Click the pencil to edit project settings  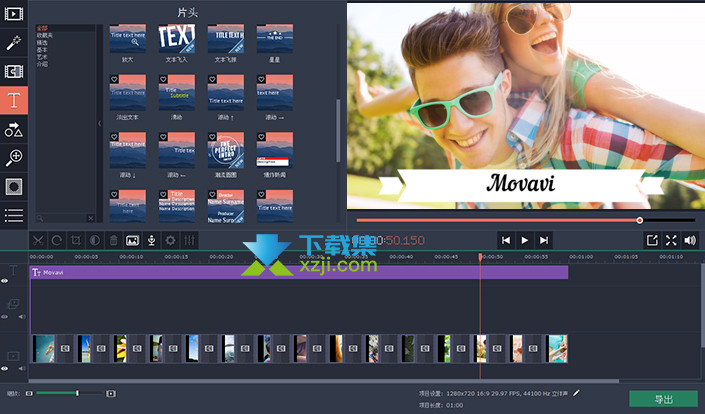coord(576,393)
